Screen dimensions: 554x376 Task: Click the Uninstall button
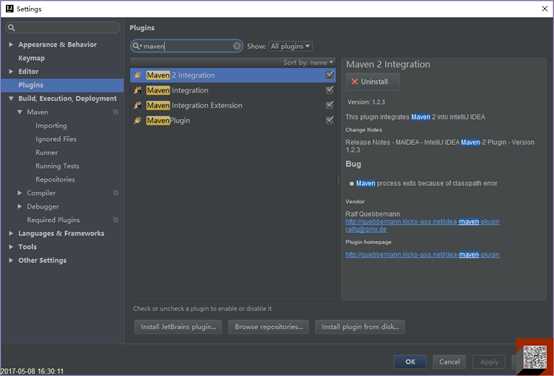373,82
